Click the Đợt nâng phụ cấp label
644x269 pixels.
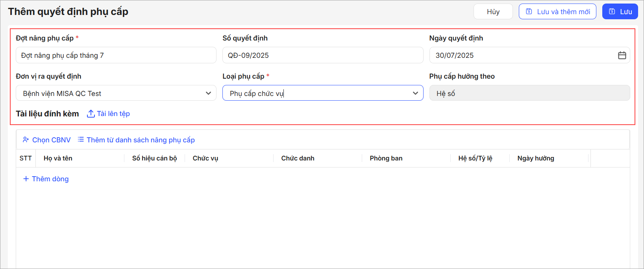(44, 38)
